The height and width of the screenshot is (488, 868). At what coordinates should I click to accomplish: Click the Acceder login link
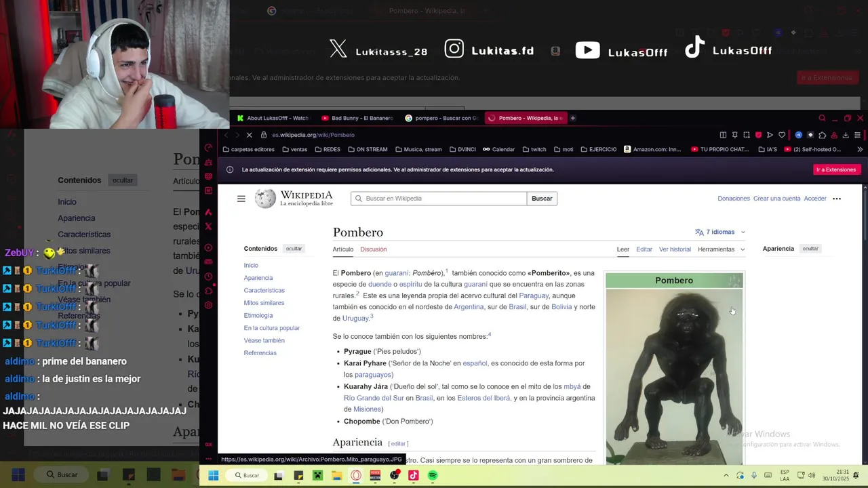[x=815, y=199]
